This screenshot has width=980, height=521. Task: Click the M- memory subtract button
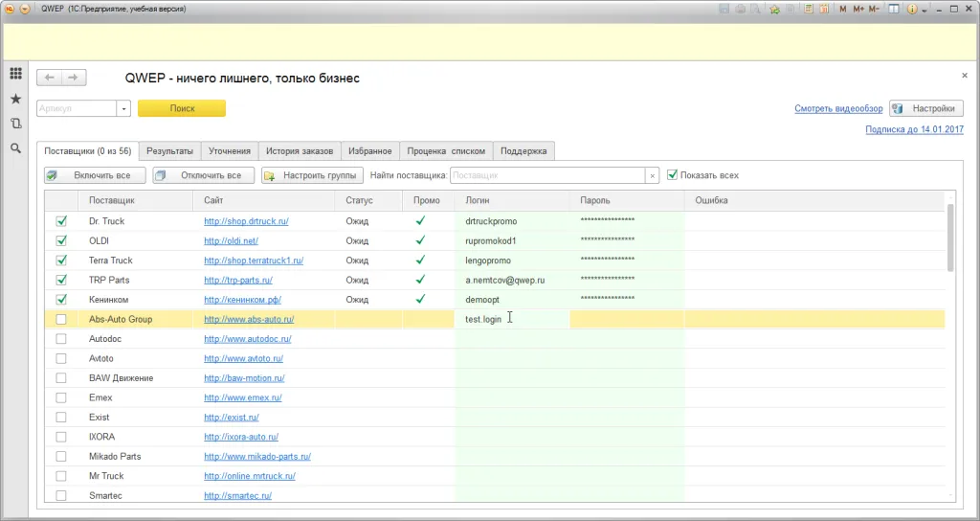875,9
